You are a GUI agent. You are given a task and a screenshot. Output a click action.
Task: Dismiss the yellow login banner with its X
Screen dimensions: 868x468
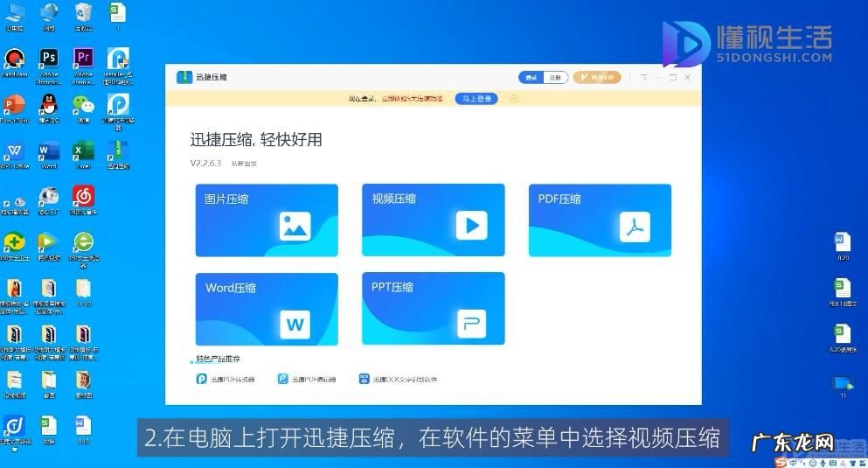(514, 99)
